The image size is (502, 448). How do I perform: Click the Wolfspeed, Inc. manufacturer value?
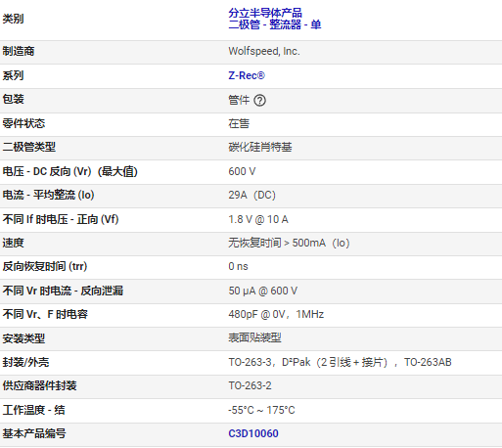264,51
